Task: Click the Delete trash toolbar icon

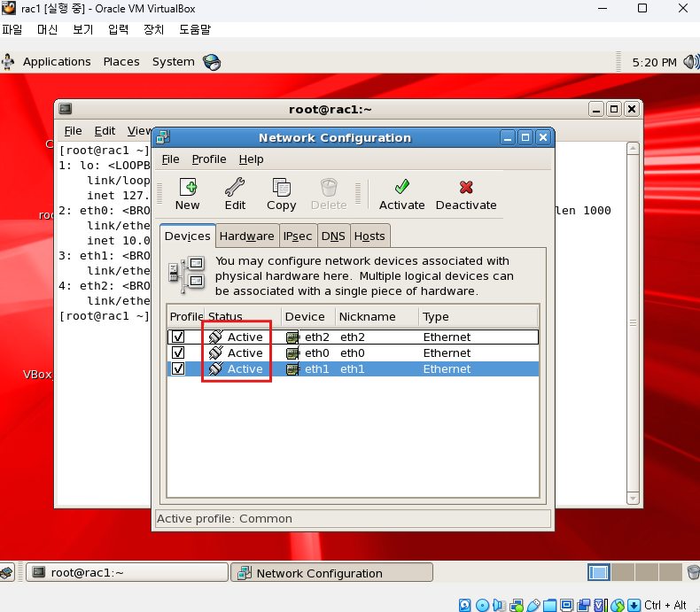Action: tap(329, 188)
